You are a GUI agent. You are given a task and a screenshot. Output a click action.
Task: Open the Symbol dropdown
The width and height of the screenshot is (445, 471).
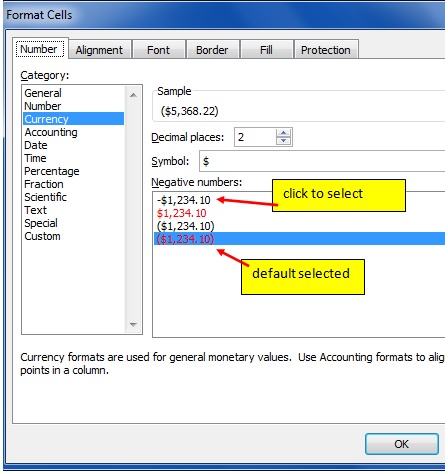point(322,161)
